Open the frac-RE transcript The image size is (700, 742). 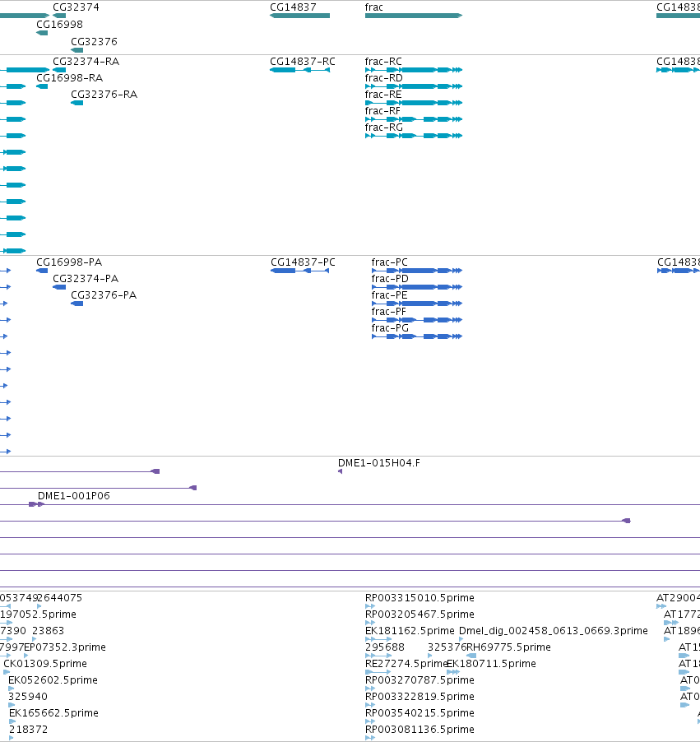coord(414,103)
